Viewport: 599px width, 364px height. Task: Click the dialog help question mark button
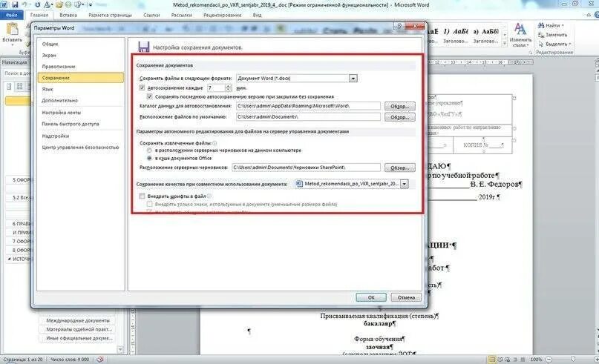(399, 27)
